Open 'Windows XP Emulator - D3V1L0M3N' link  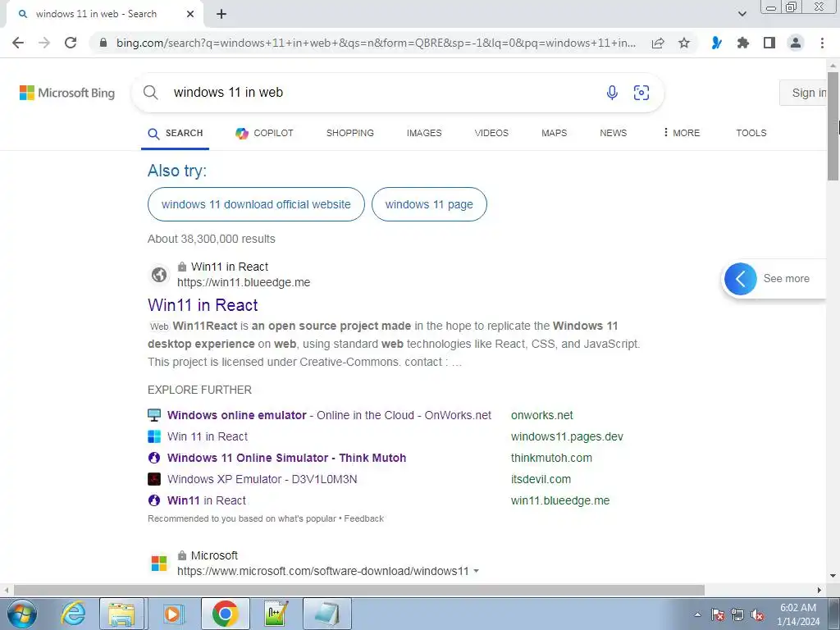(x=262, y=479)
